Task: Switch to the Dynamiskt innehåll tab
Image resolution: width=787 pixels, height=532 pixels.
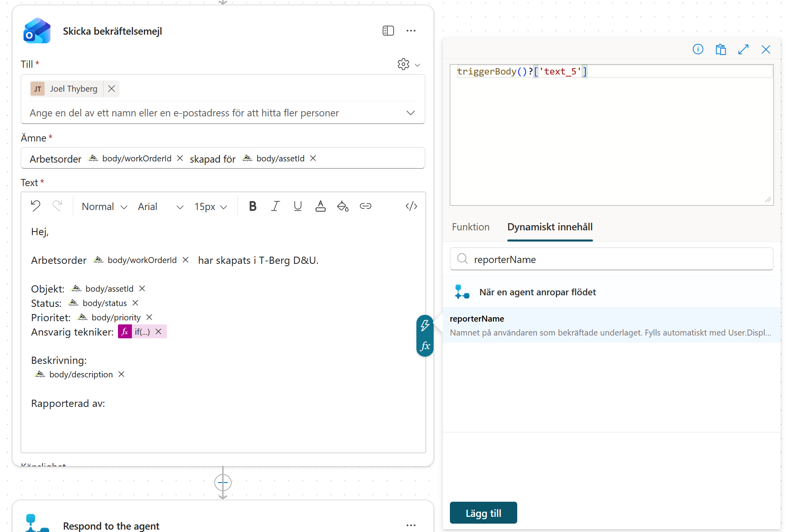Action: pyautogui.click(x=550, y=227)
